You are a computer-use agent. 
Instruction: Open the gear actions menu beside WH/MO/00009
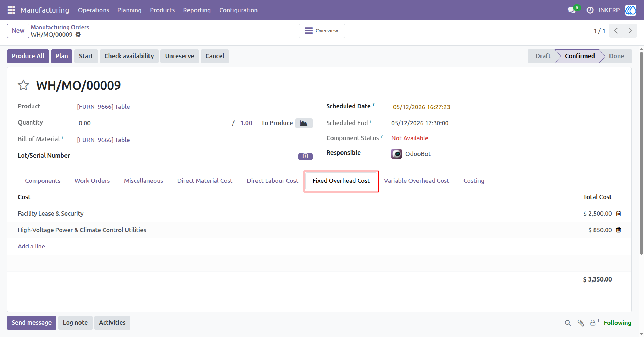tap(78, 35)
